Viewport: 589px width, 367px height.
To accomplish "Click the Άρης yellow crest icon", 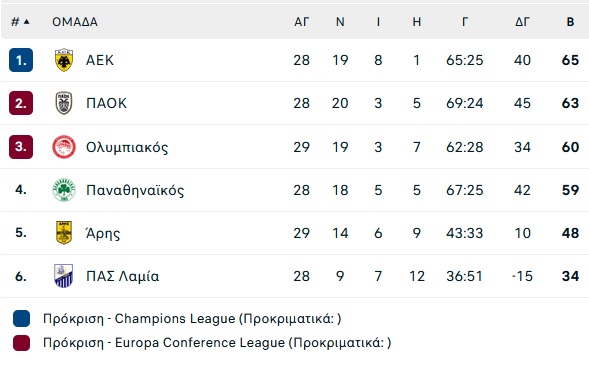I will (64, 233).
